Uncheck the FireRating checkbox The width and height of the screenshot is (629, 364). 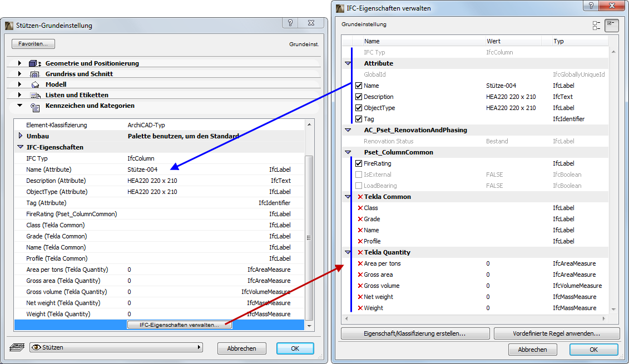[x=359, y=163]
